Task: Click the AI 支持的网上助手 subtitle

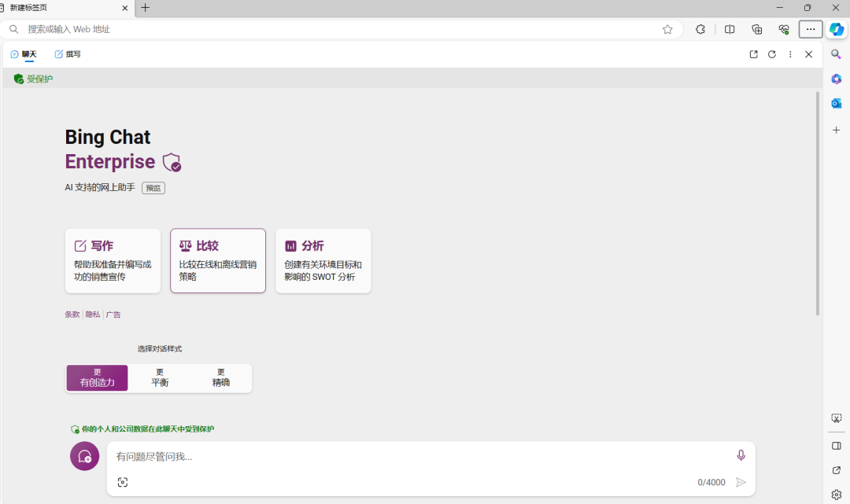Action: 100,187
